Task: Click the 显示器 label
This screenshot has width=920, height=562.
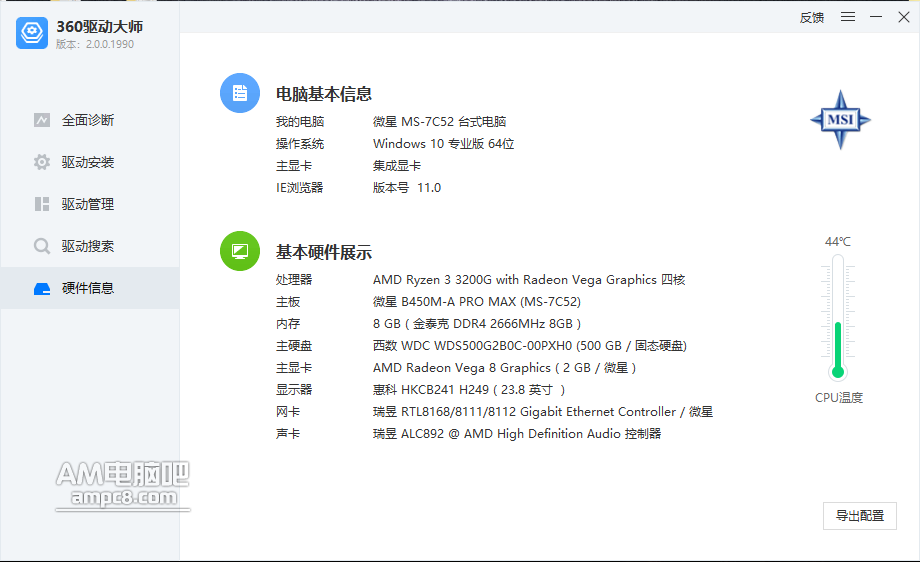Action: coord(294,390)
